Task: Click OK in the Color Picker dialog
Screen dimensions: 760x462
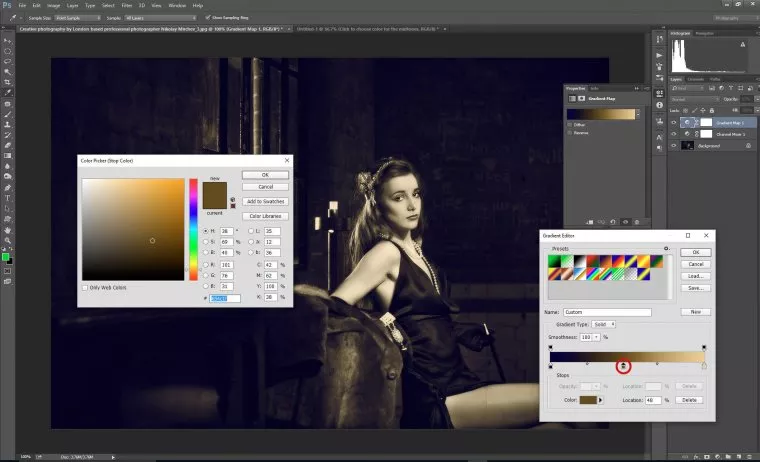Action: [265, 175]
